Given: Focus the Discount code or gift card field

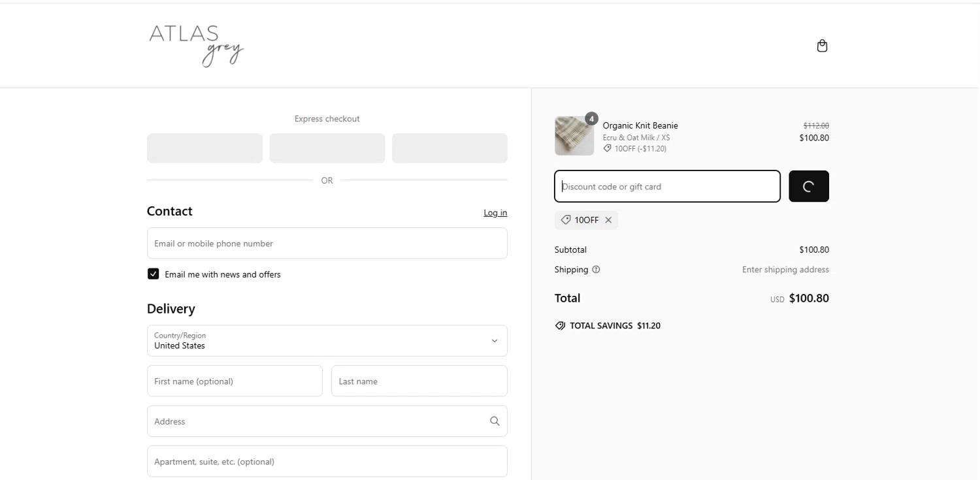Looking at the screenshot, I should pyautogui.click(x=667, y=186).
